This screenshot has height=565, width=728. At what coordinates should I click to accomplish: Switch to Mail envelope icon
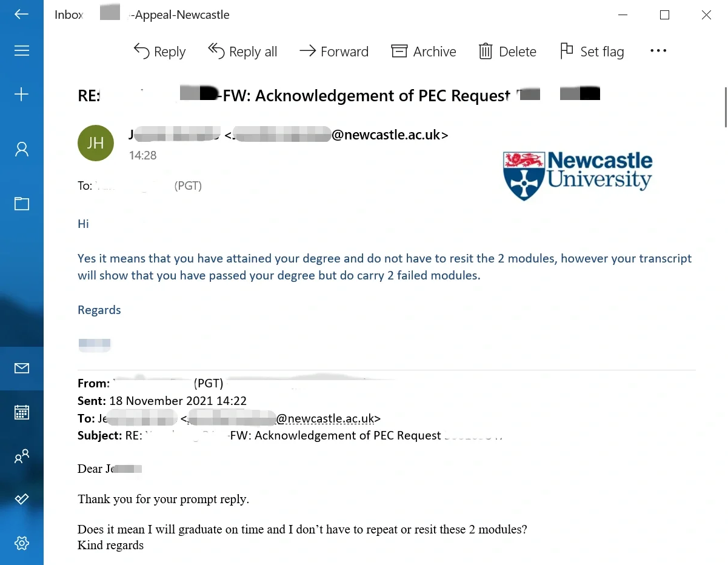pyautogui.click(x=22, y=368)
